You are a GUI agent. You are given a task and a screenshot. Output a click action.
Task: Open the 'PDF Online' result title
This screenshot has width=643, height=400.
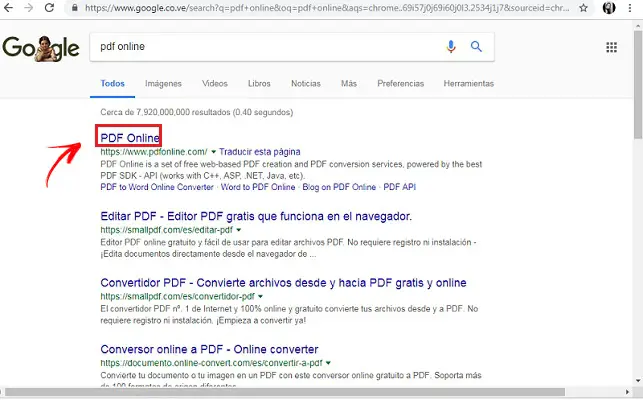130,138
